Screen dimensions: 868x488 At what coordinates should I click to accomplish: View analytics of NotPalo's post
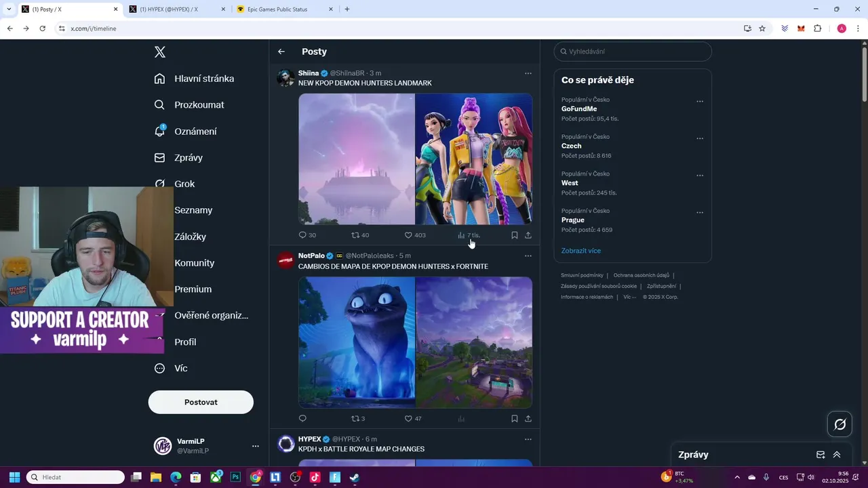461,419
